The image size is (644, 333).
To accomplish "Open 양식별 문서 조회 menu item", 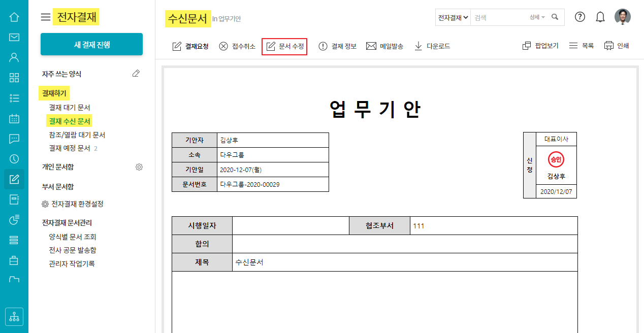I will [x=73, y=237].
